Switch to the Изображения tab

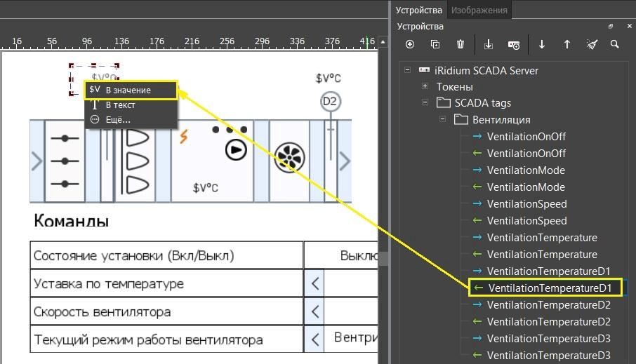(x=479, y=10)
